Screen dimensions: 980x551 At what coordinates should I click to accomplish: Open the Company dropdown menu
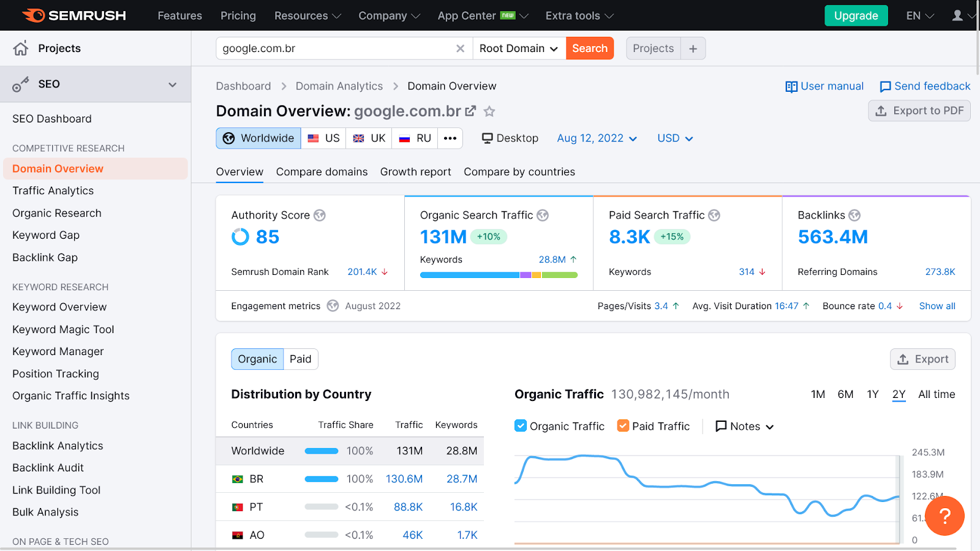389,16
